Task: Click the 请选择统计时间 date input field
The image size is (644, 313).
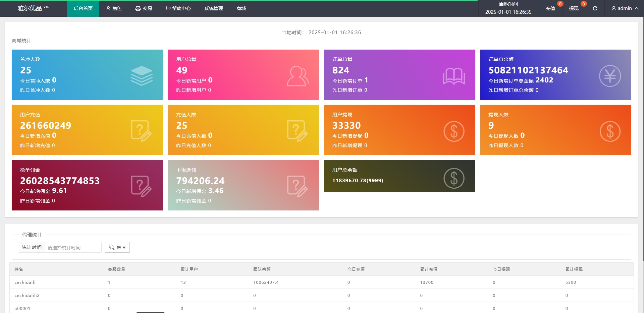Action: (x=73, y=247)
